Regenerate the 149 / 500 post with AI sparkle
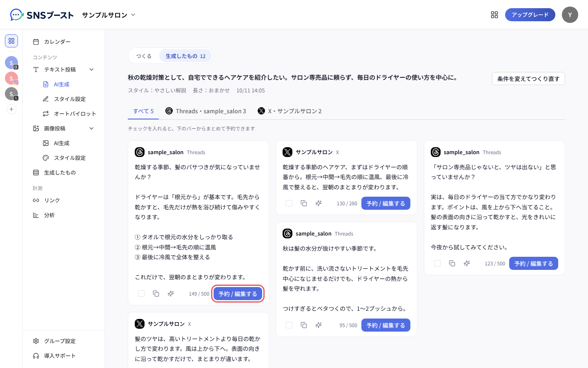Screen dimensions: 588x368 coord(171,294)
